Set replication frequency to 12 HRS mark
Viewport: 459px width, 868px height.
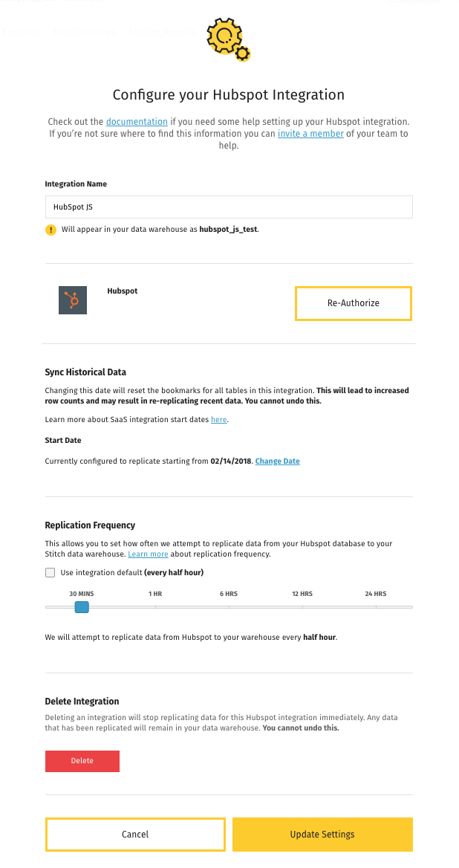(x=302, y=607)
